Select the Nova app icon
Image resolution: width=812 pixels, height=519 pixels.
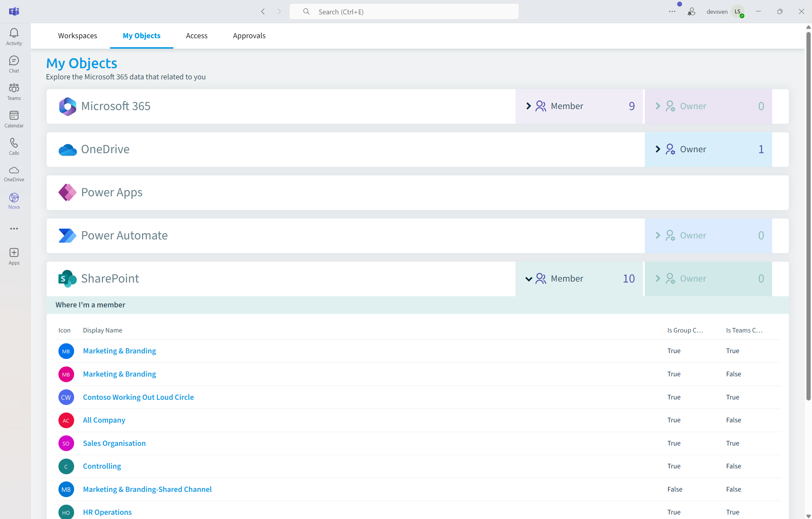pyautogui.click(x=14, y=201)
